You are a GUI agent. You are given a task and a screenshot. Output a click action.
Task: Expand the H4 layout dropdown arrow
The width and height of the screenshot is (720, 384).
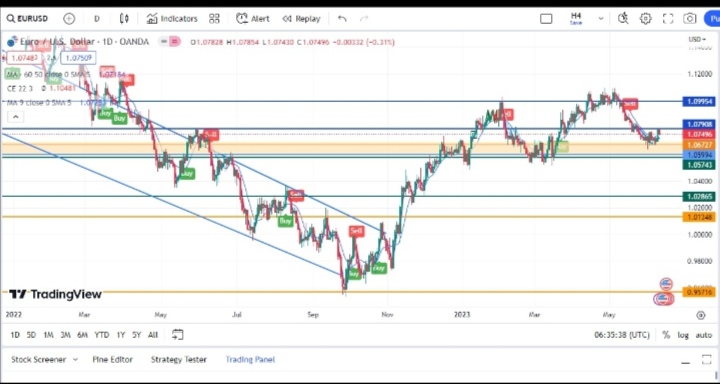point(601,19)
